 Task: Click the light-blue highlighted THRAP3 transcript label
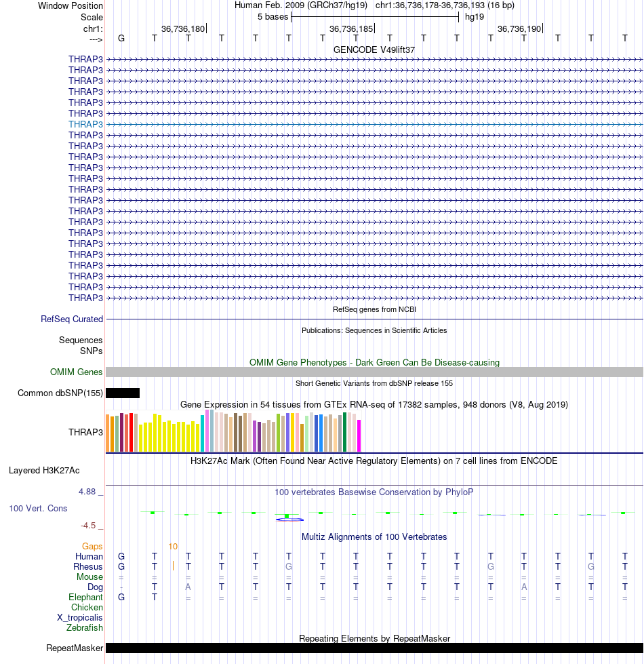pos(85,125)
